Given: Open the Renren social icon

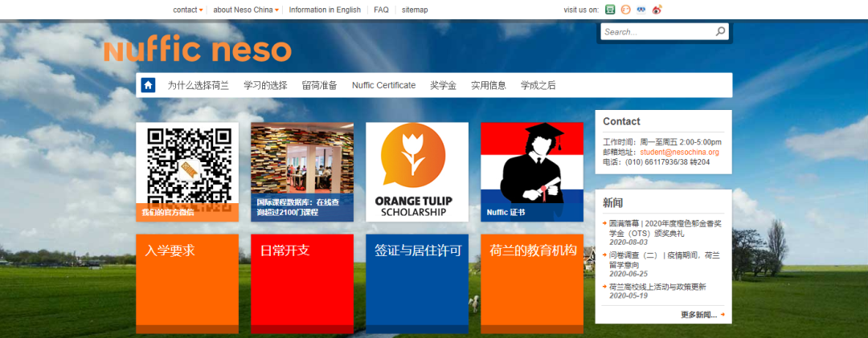Looking at the screenshot, I should 641,10.
